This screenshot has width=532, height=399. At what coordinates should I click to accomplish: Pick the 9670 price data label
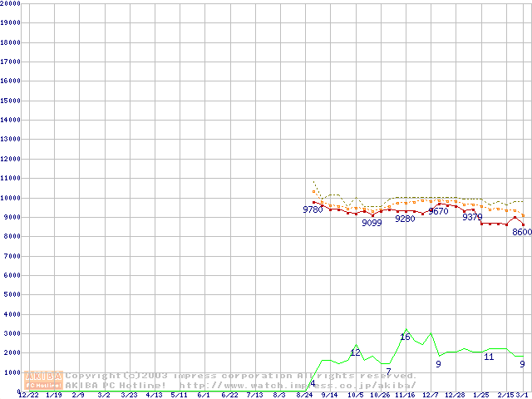click(438, 212)
